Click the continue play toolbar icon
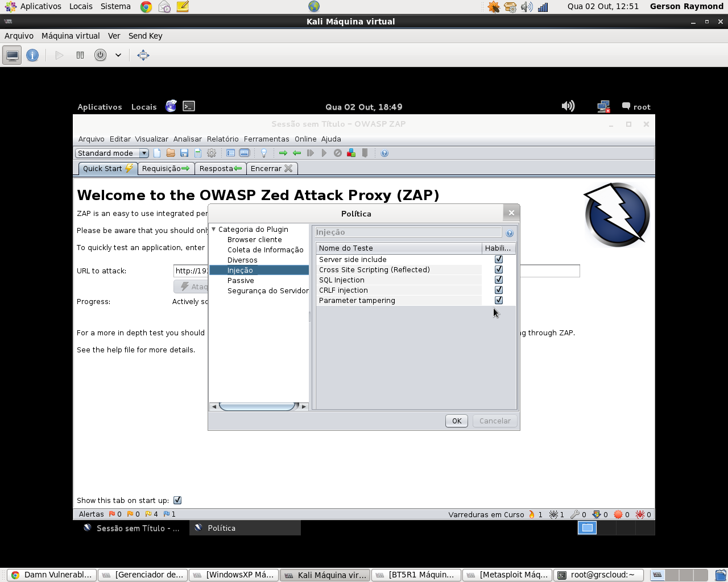 point(324,153)
